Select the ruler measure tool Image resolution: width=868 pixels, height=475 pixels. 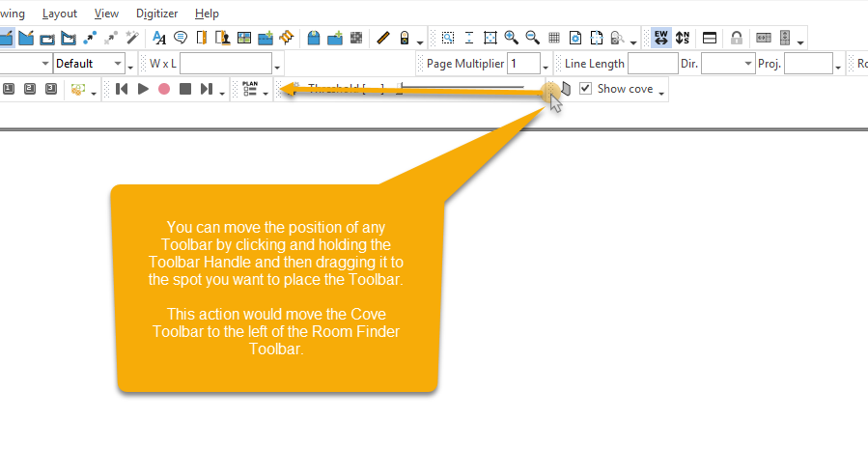383,38
